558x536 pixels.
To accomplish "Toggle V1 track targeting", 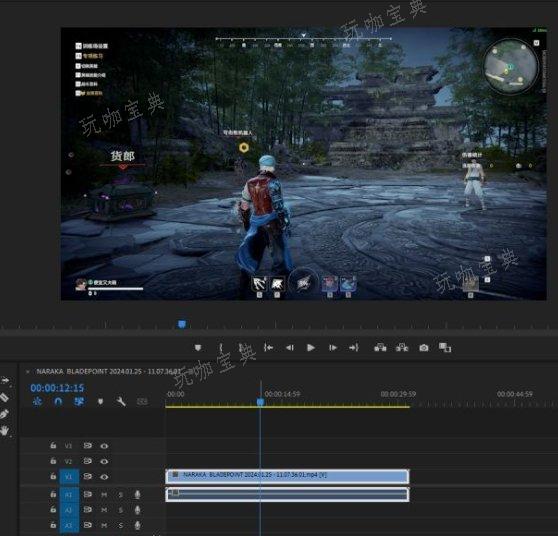I will pos(69,477).
